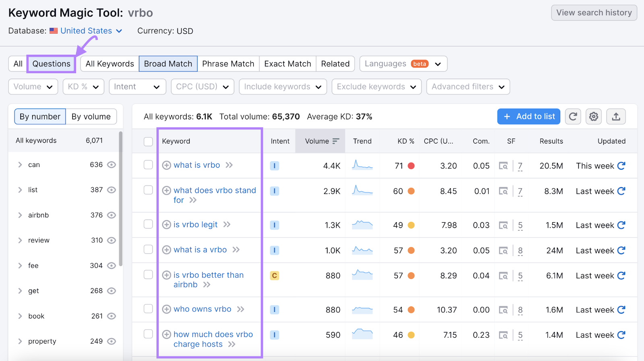The width and height of the screenshot is (644, 361).
Task: Refresh metrics for 'what is vrbo' row
Action: (x=621, y=166)
